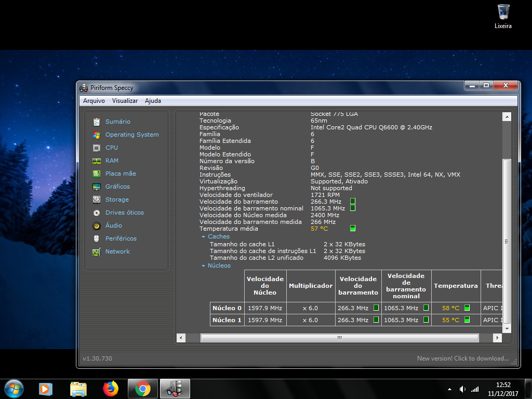The height and width of the screenshot is (399, 532).
Task: Click the volume speaker tray icon
Action: [462, 389]
